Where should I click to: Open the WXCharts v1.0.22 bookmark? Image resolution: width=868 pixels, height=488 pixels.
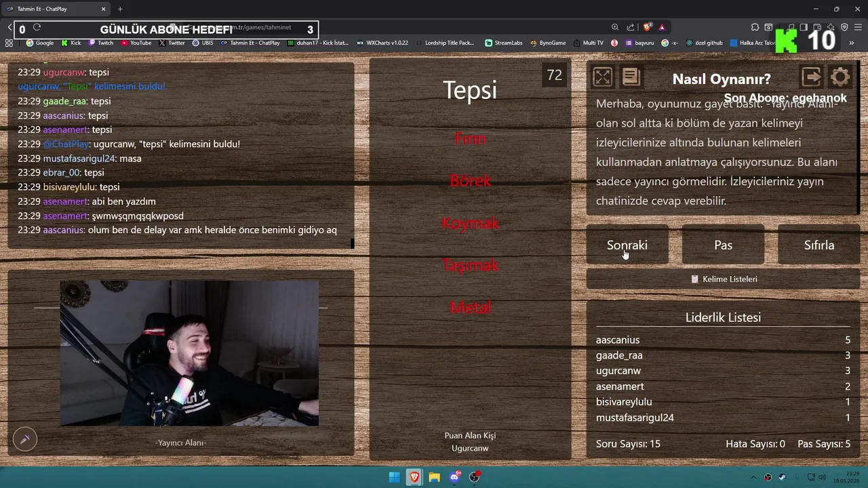pyautogui.click(x=382, y=43)
